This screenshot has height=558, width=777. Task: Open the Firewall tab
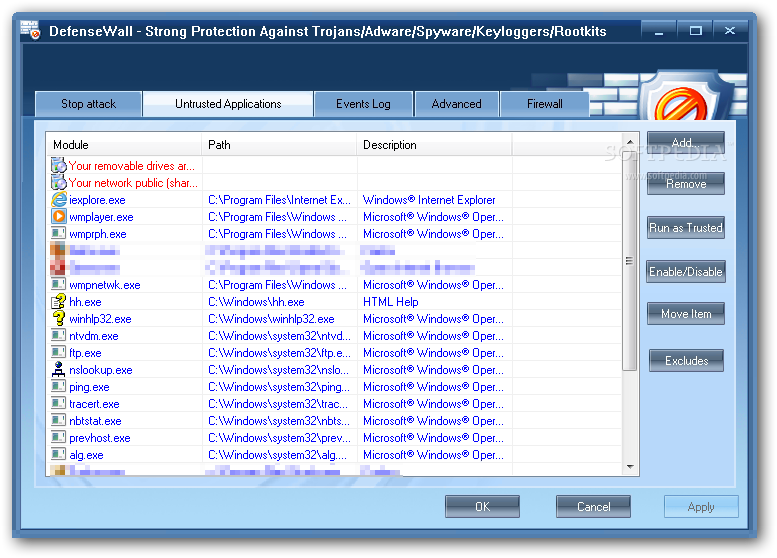pos(545,104)
